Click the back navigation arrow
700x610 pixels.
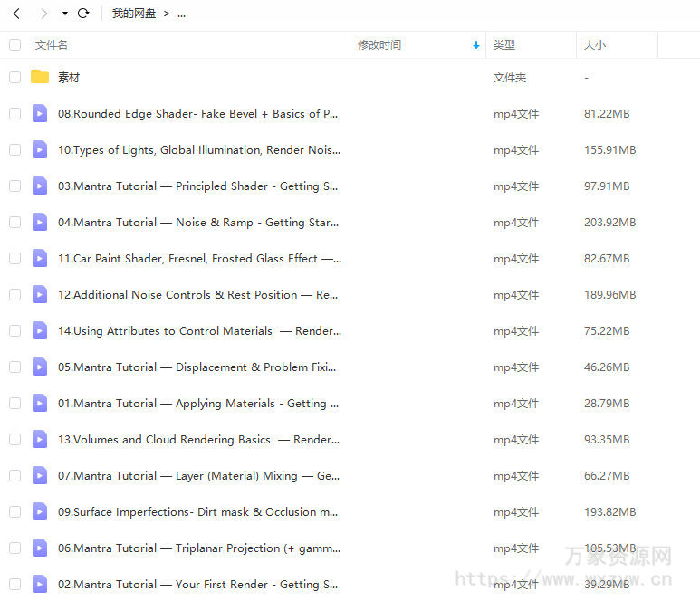point(16,14)
